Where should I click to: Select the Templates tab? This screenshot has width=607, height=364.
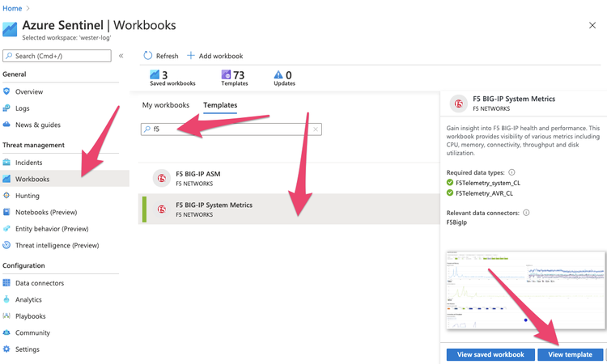click(x=220, y=105)
